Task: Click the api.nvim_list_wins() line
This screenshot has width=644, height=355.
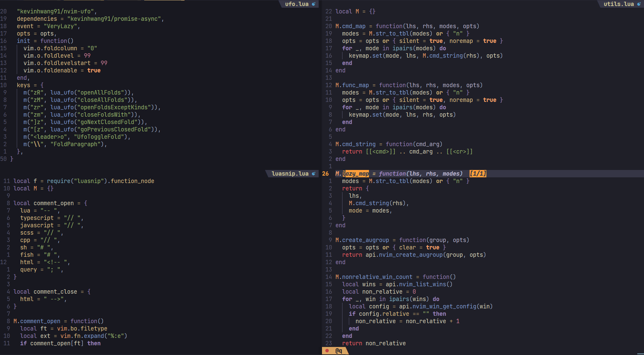Action: tap(397, 284)
